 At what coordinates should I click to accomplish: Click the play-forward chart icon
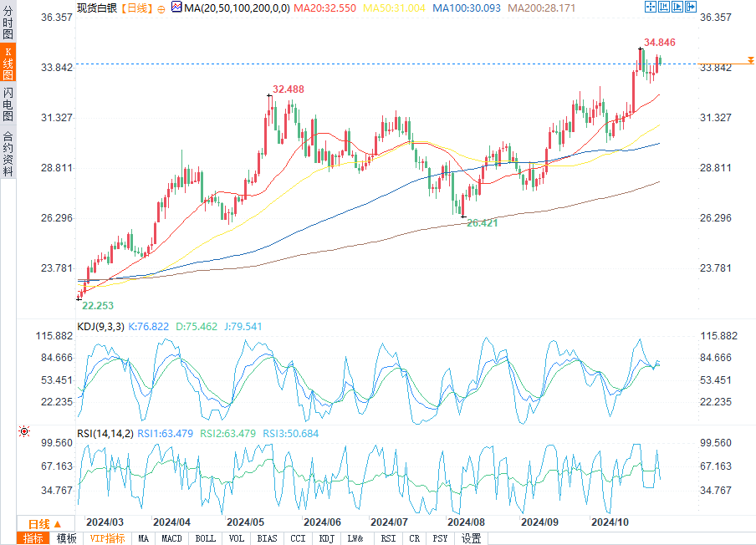pos(678,7)
